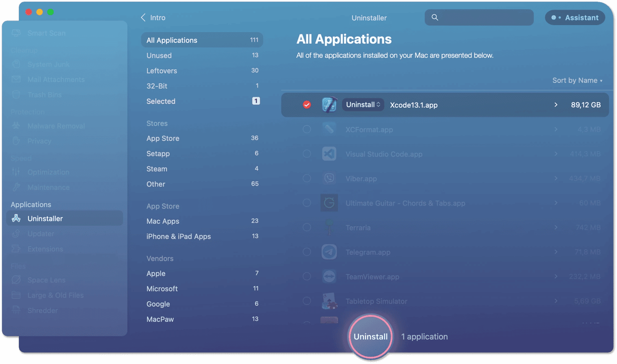Expand Ultimate Guitar details chevron
The height and width of the screenshot is (364, 617).
556,203
